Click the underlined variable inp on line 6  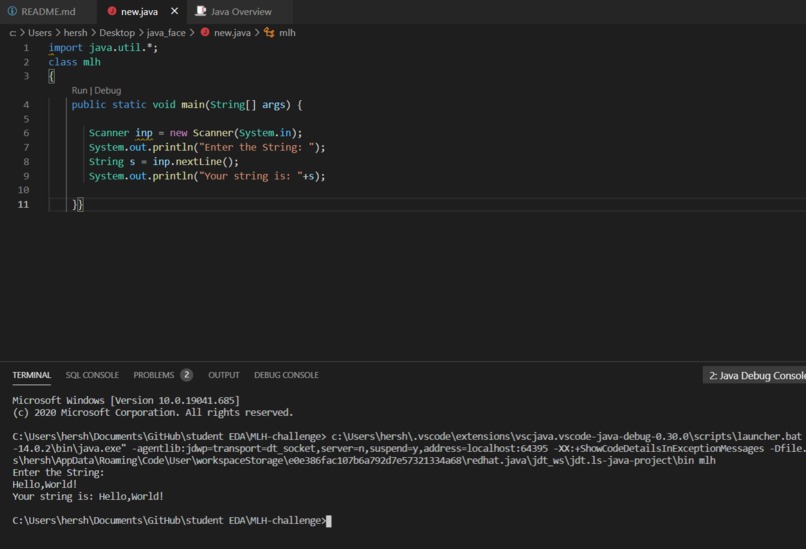pos(144,133)
